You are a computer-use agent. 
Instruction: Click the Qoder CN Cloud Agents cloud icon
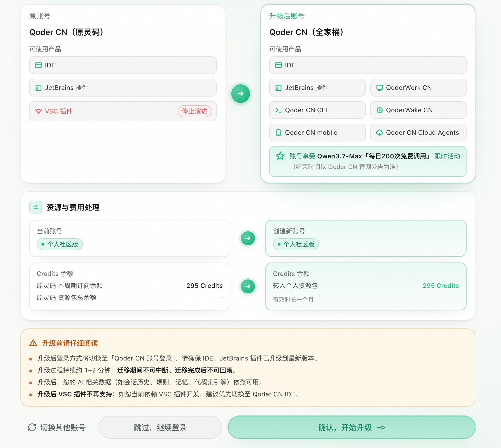point(379,133)
